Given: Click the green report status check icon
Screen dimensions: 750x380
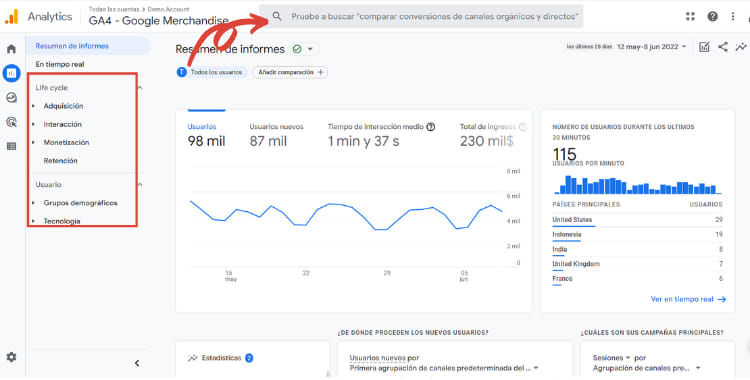Looking at the screenshot, I should (x=297, y=49).
